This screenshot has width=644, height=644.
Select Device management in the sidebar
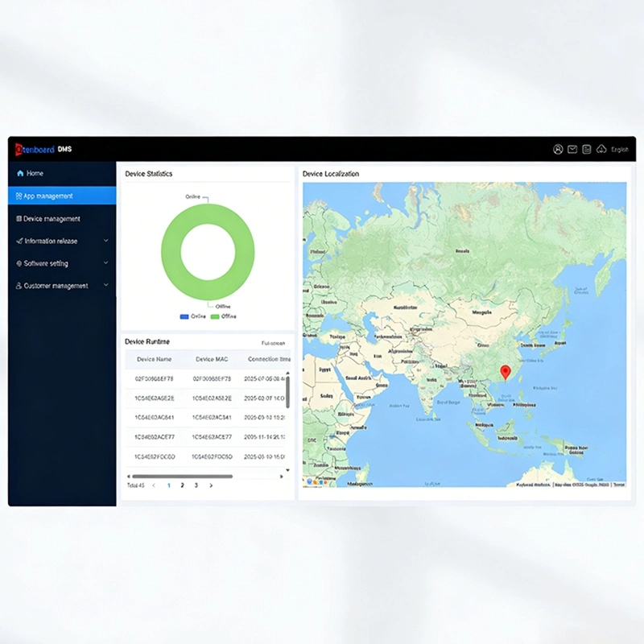[50, 218]
